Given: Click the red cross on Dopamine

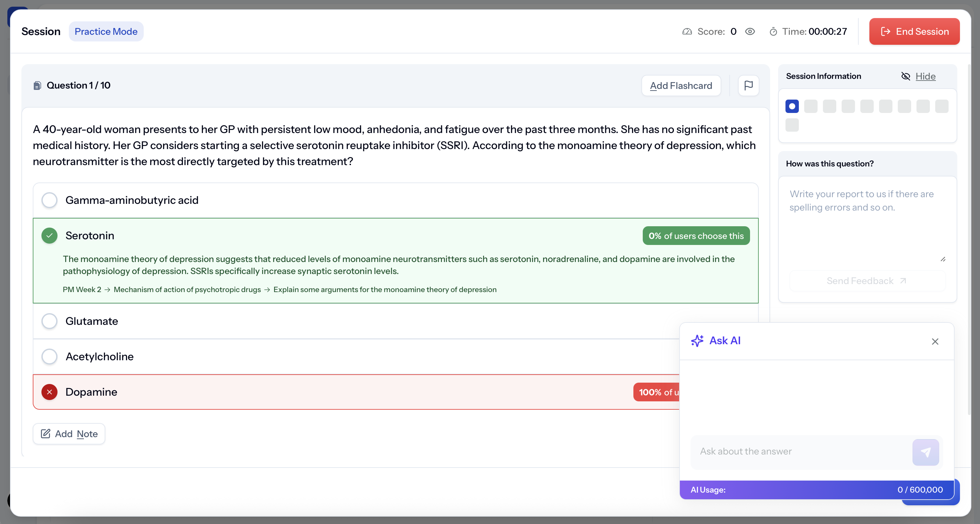Looking at the screenshot, I should (49, 392).
